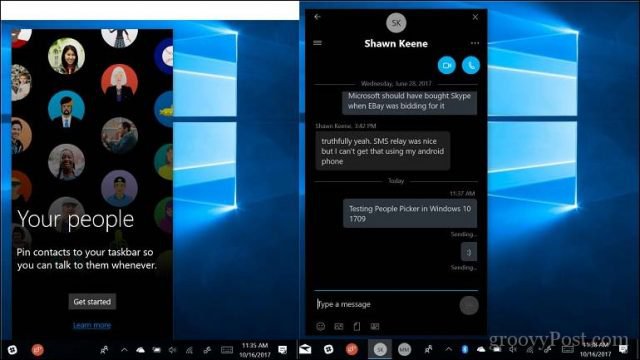Open the People icon in the right taskbar
The image size is (640, 360).
(x=428, y=349)
